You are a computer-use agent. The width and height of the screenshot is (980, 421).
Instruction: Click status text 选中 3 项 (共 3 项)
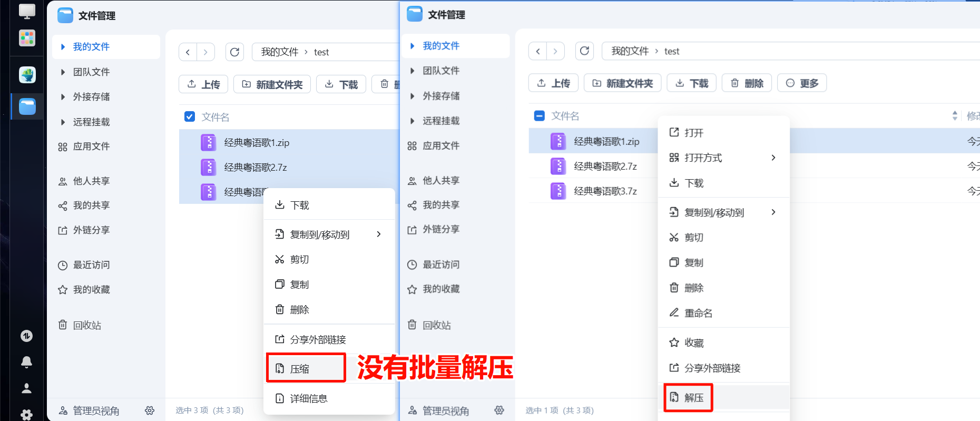point(210,410)
